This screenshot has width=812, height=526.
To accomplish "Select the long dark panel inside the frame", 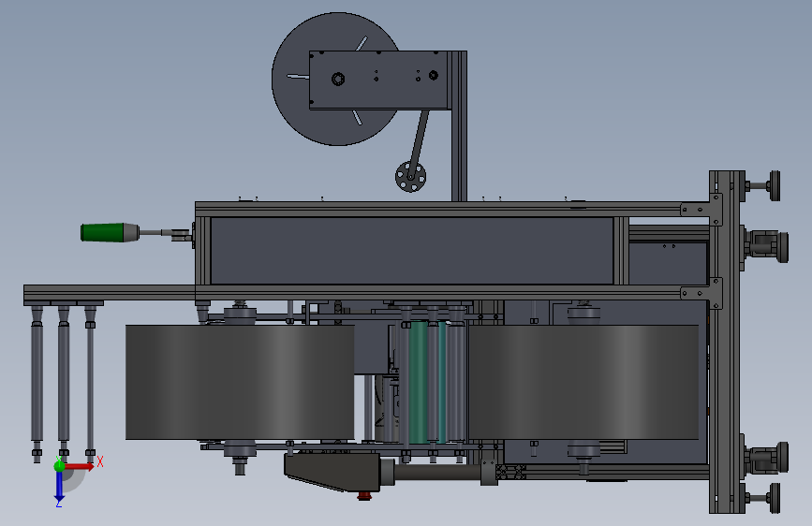I will 412,251.
